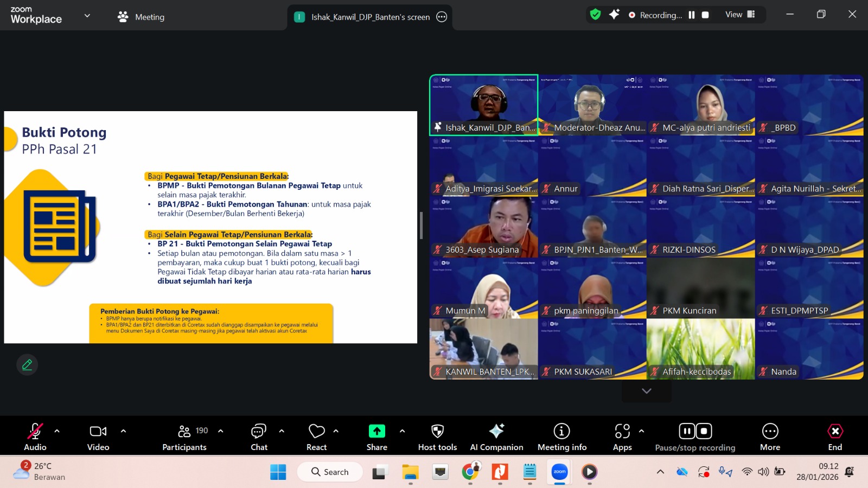Click the annotation pencil icon
The height and width of the screenshot is (488, 868).
pyautogui.click(x=27, y=365)
